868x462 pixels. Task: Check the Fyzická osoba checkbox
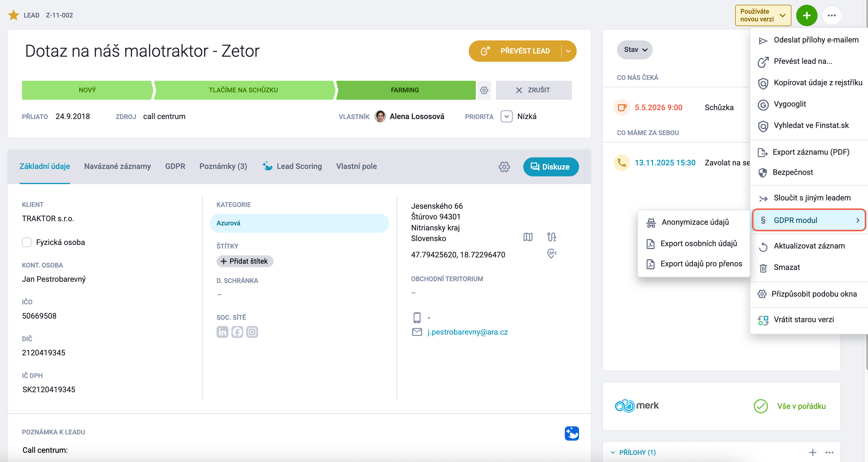pos(27,242)
